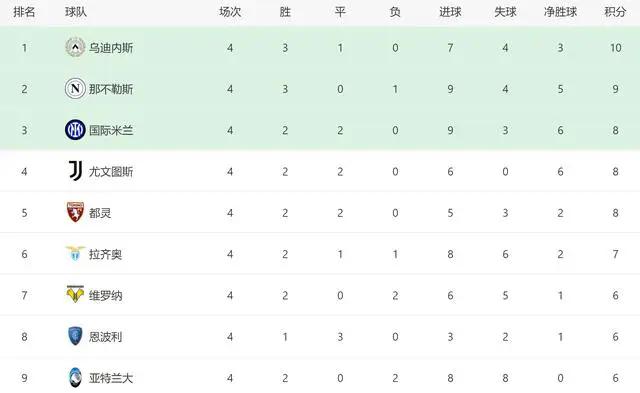Open team link 那不勒斯
Image resolution: width=640 pixels, height=393 pixels.
click(111, 89)
